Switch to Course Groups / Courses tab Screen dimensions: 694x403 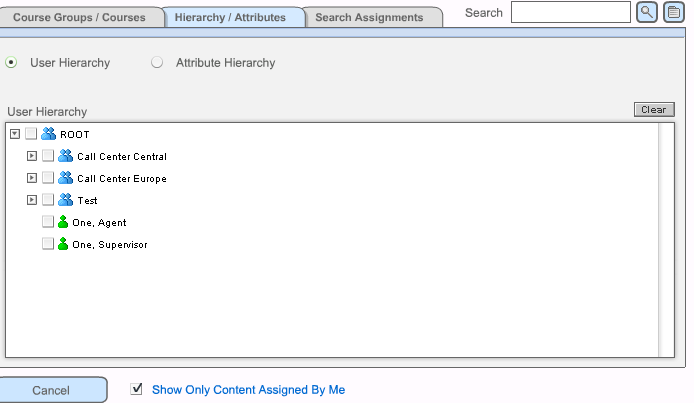(79, 18)
